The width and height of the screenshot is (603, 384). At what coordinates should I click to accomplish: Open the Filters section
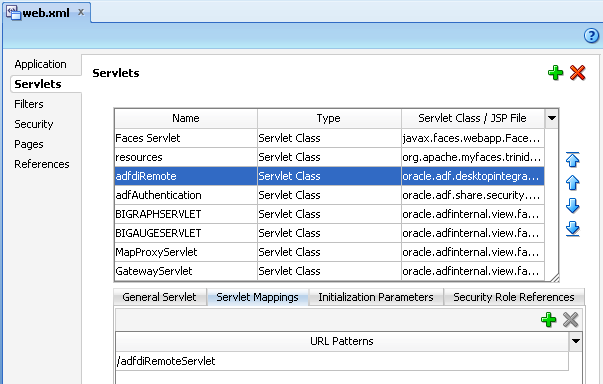(29, 104)
